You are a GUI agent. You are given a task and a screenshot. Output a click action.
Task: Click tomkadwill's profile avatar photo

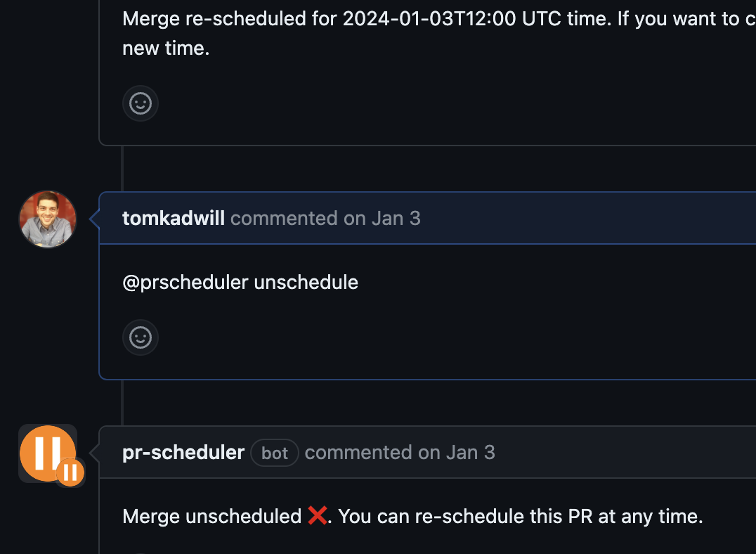tap(48, 219)
